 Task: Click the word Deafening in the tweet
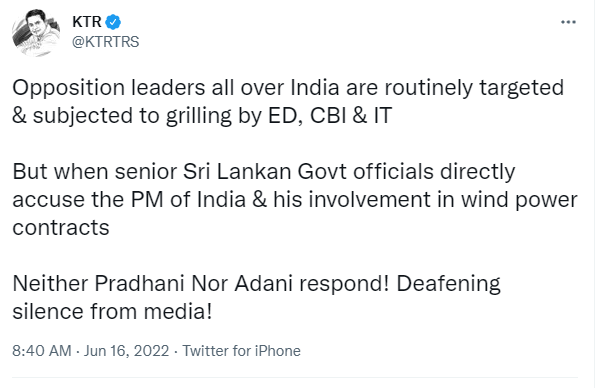(x=449, y=284)
